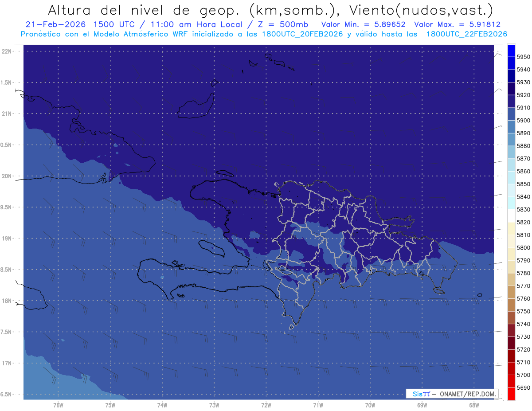Click the swatch between 5870 and 5880
The width and height of the screenshot is (532, 411).
[x=511, y=152]
